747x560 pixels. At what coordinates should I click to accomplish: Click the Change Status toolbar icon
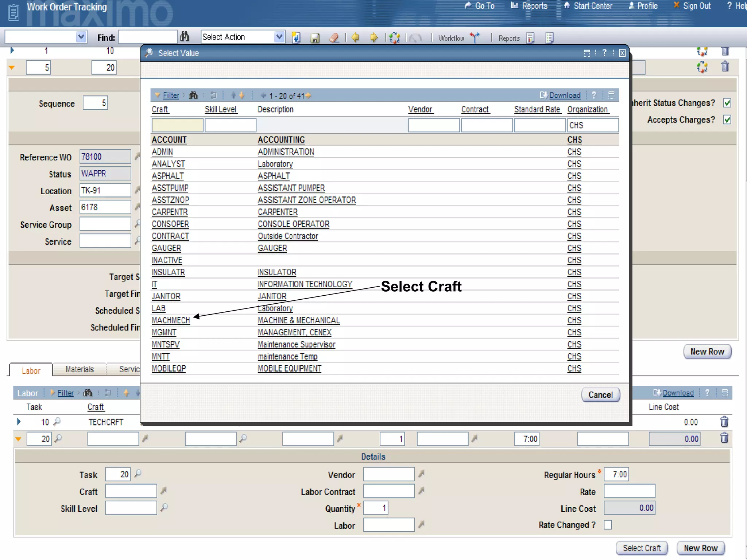point(394,38)
